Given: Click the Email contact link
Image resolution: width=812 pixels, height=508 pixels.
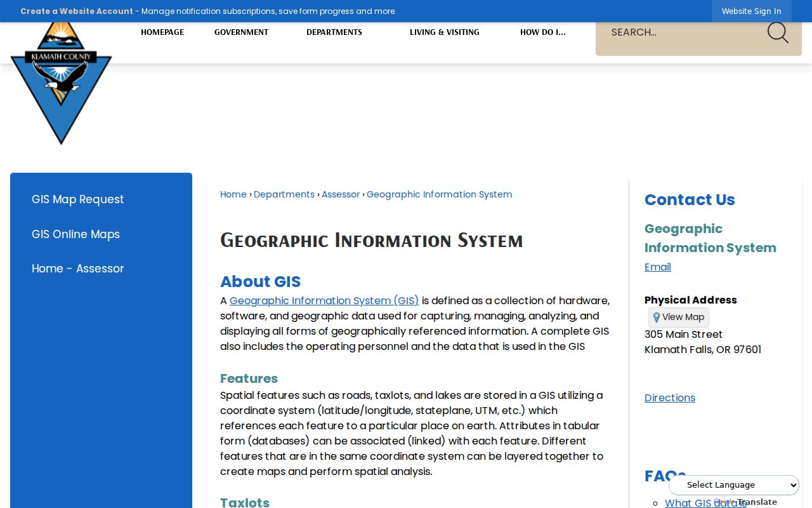Looking at the screenshot, I should coord(658,267).
